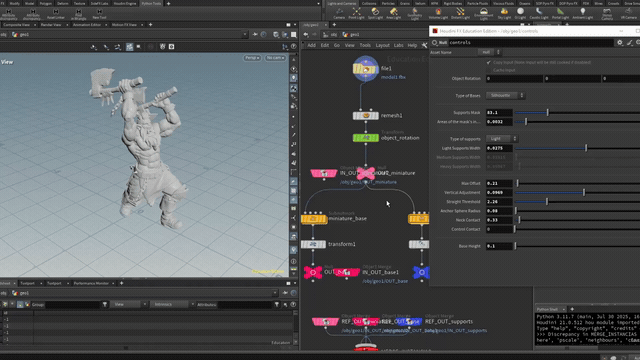Select the Geometry Light shelf tool
Screen dimensions: 640x360
(x=415, y=13)
